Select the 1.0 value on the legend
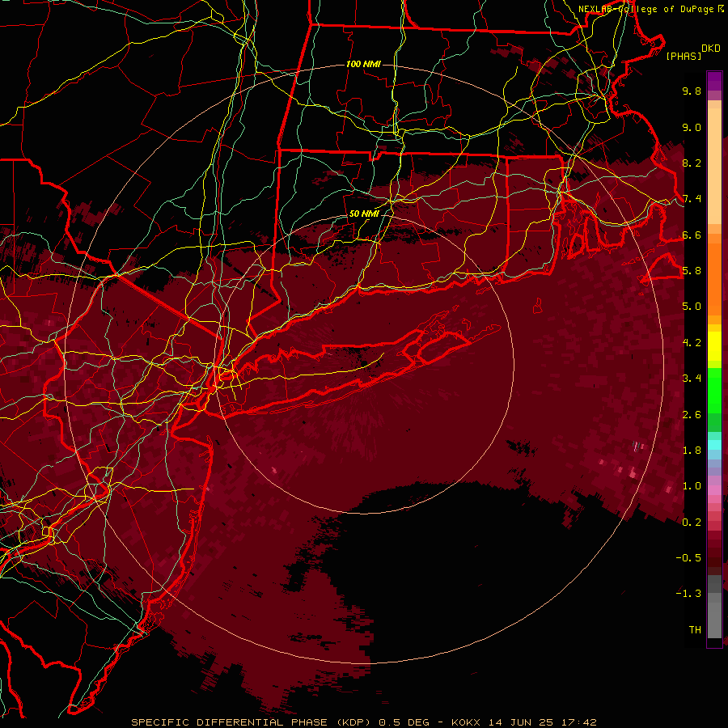 click(692, 486)
